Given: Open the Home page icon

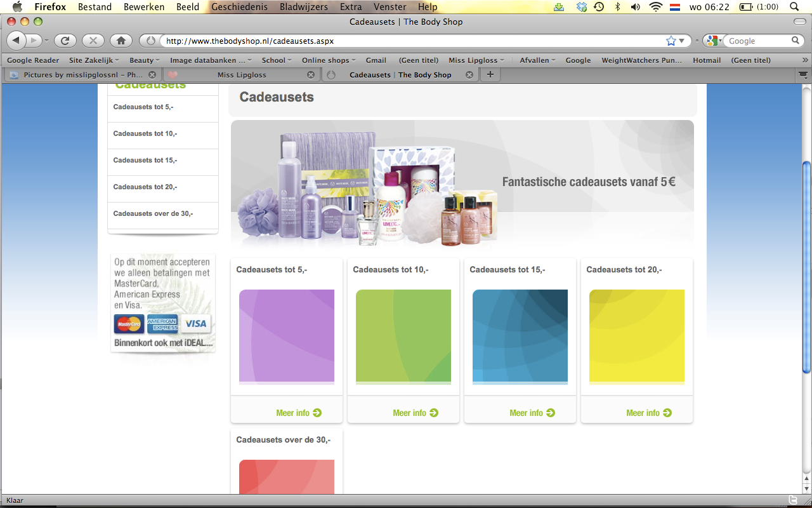Looking at the screenshot, I should (121, 41).
